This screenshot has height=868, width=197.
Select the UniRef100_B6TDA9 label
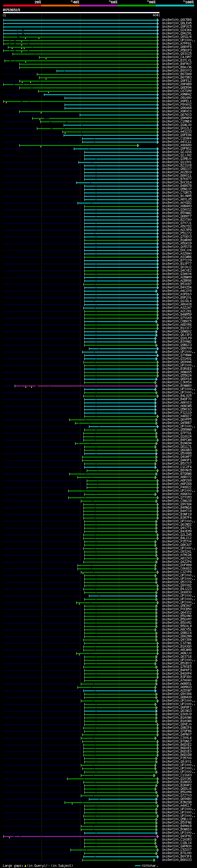pos(177,74)
